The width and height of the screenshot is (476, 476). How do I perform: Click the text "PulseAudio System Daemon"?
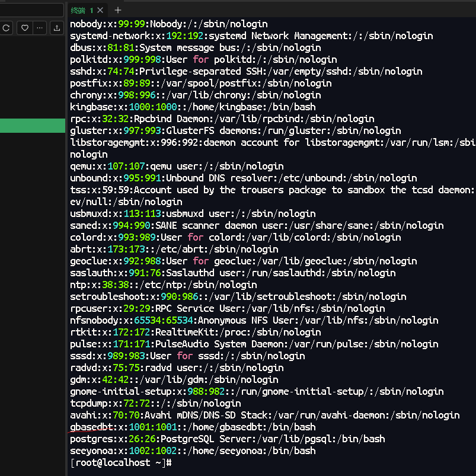[x=219, y=344]
